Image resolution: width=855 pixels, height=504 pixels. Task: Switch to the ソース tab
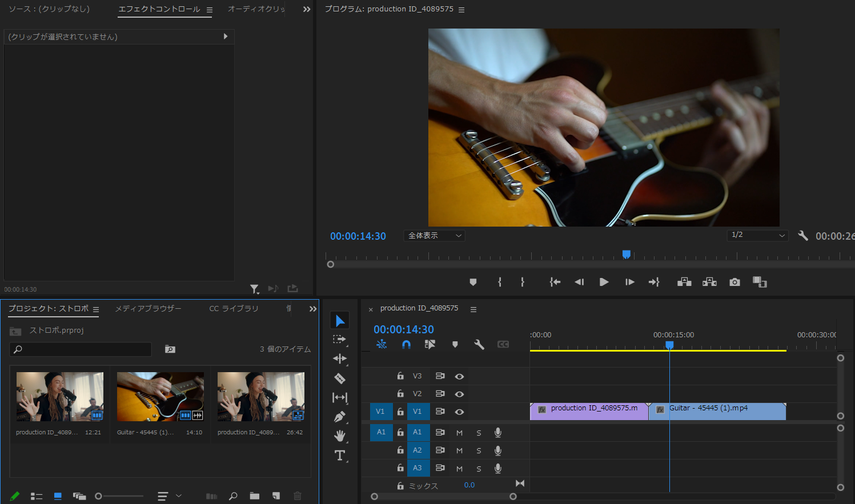point(49,9)
